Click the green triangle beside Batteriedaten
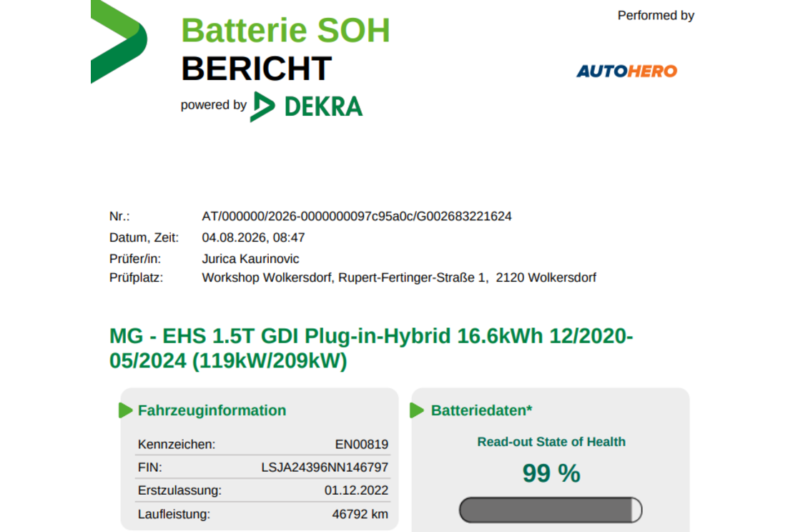 tap(417, 410)
